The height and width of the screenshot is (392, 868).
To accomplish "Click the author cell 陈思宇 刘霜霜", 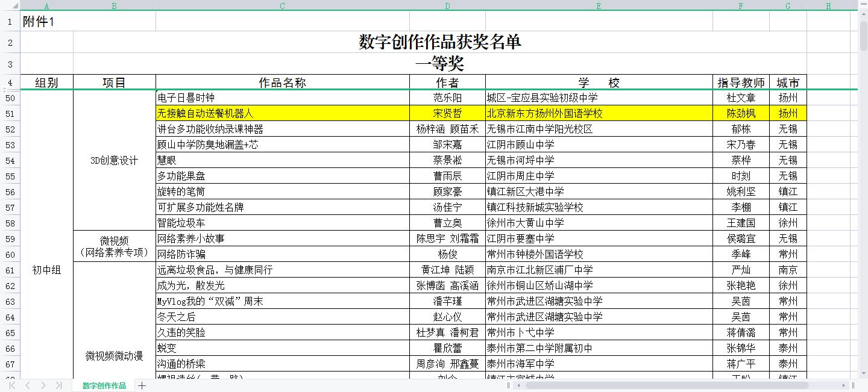I will click(x=447, y=238).
